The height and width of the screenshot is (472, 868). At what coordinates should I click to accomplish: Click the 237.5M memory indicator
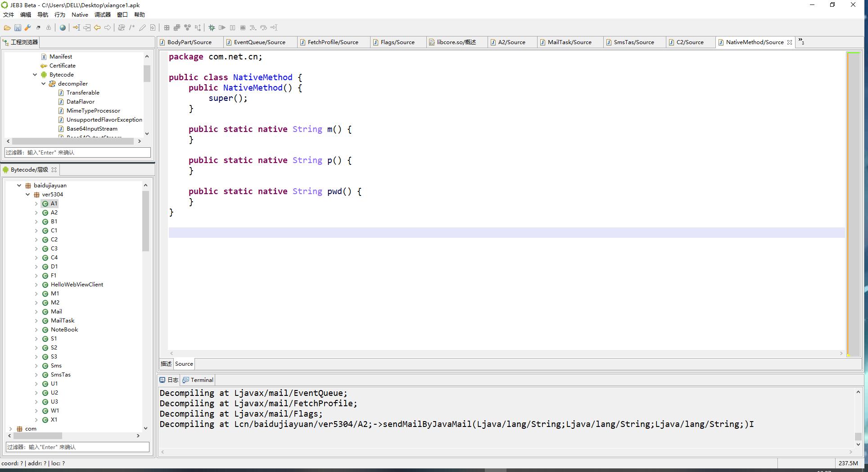(848, 463)
